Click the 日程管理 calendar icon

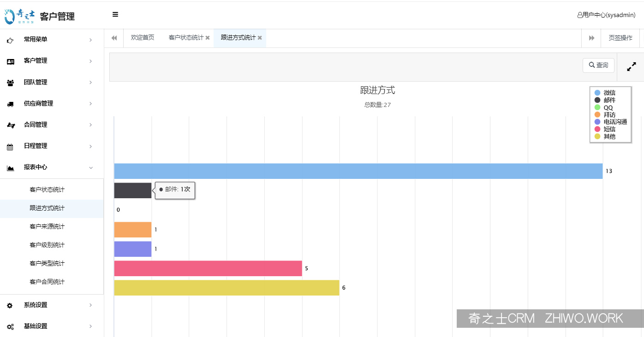(10, 146)
